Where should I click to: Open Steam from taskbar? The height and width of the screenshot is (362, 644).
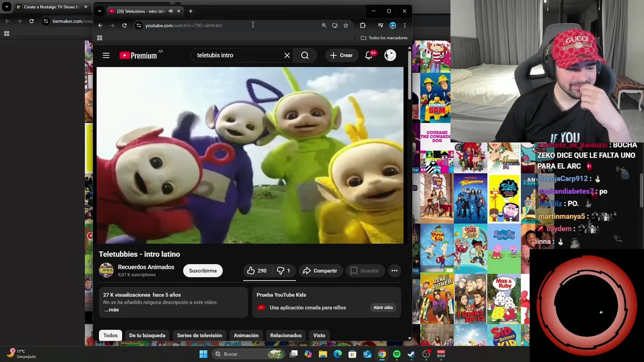(x=411, y=354)
